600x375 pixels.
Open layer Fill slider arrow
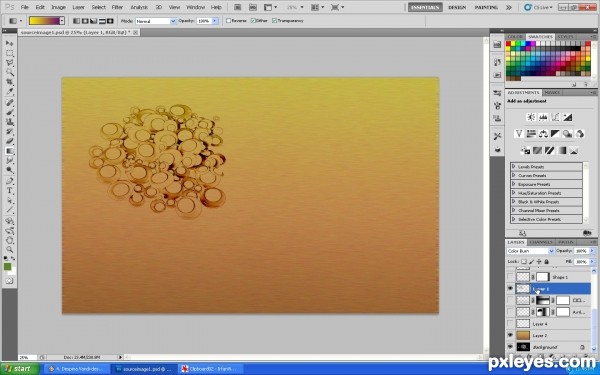(593, 262)
